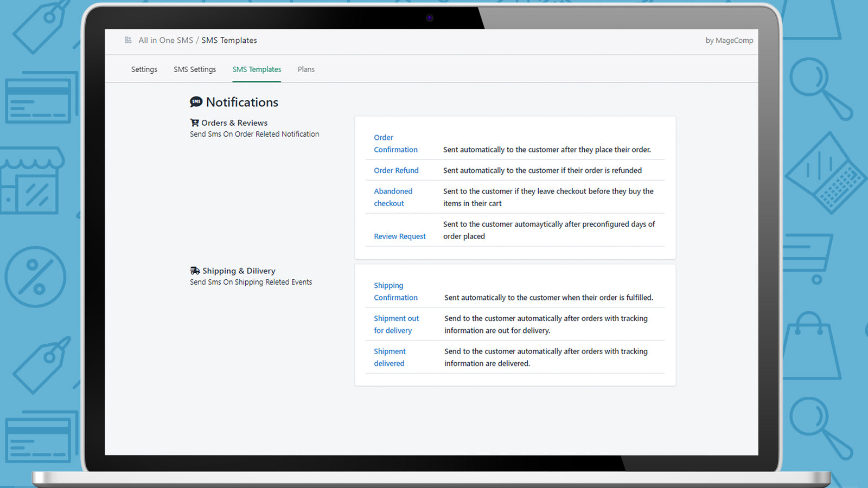Open the Order Refund template
Viewport: 868px width, 488px height.
coord(396,170)
